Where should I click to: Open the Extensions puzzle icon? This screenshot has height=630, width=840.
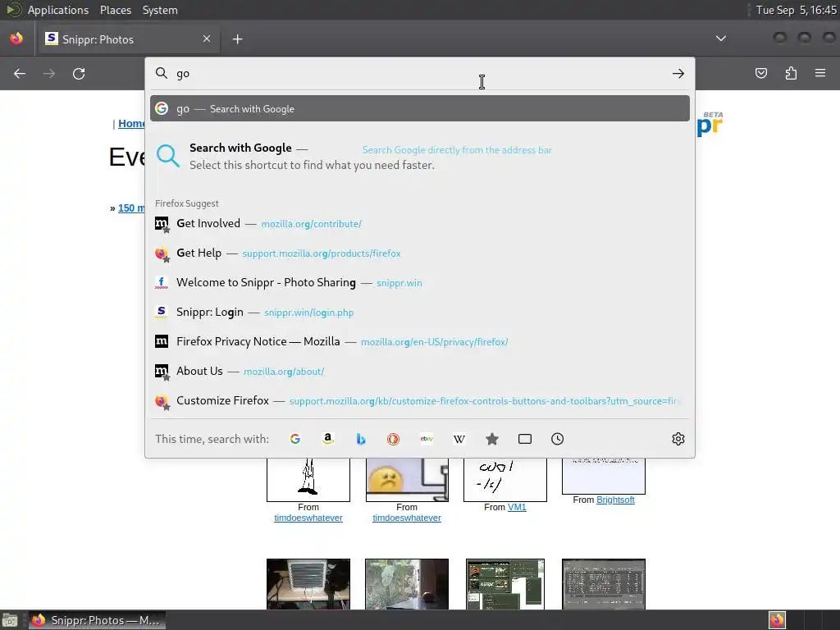click(791, 73)
